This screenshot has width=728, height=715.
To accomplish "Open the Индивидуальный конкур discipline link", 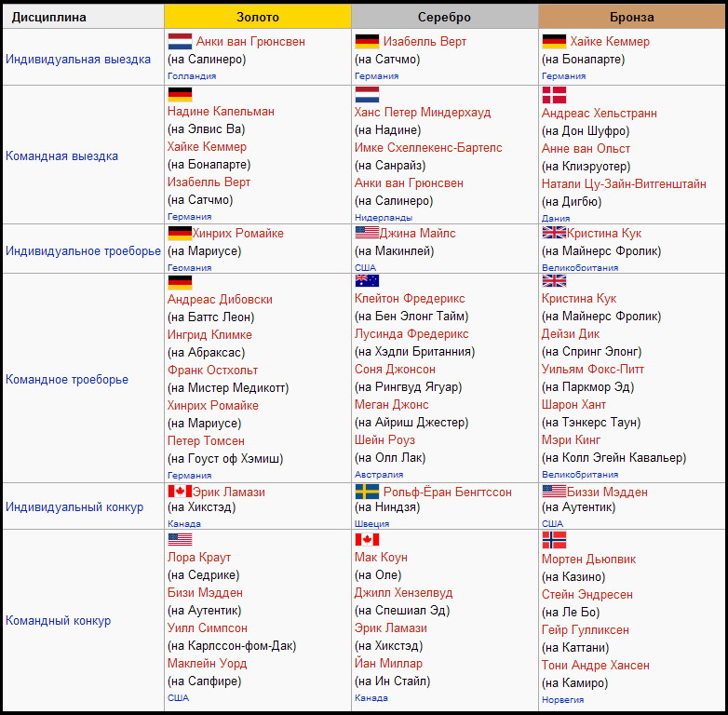I will tap(74, 507).
